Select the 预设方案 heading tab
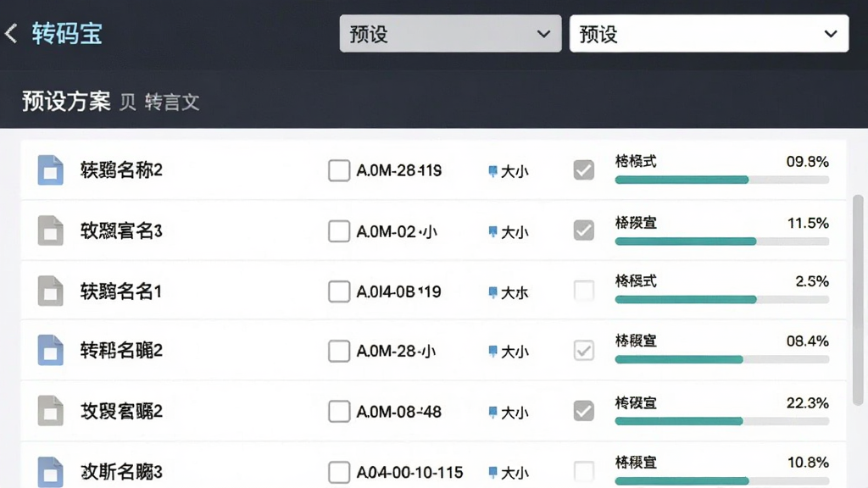The image size is (868, 488). click(x=66, y=102)
